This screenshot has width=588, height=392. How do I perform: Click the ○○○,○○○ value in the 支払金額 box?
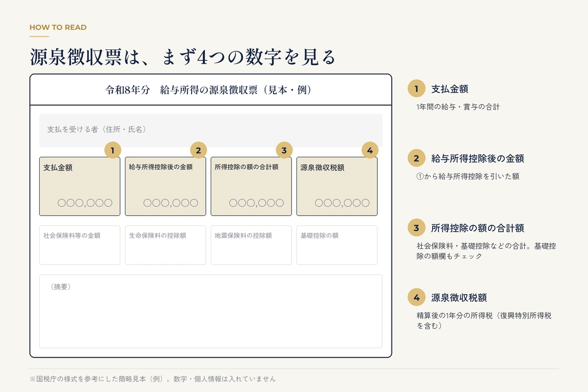point(85,202)
